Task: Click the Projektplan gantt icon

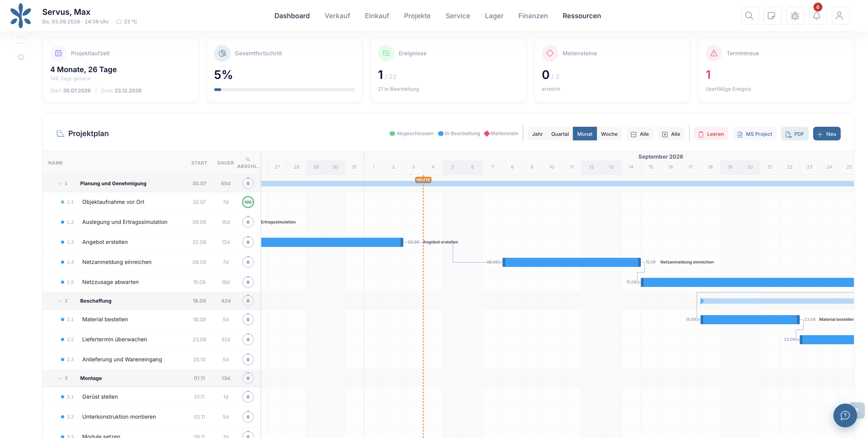Action: (x=60, y=133)
